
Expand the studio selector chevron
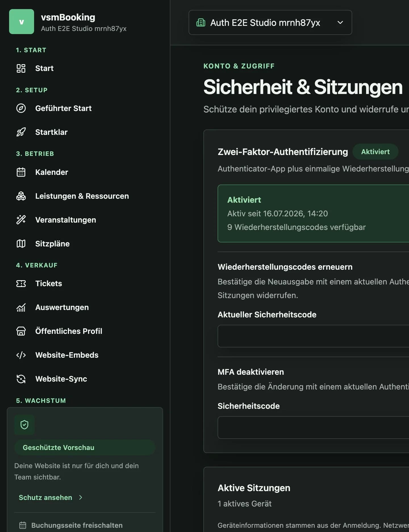pyautogui.click(x=340, y=22)
